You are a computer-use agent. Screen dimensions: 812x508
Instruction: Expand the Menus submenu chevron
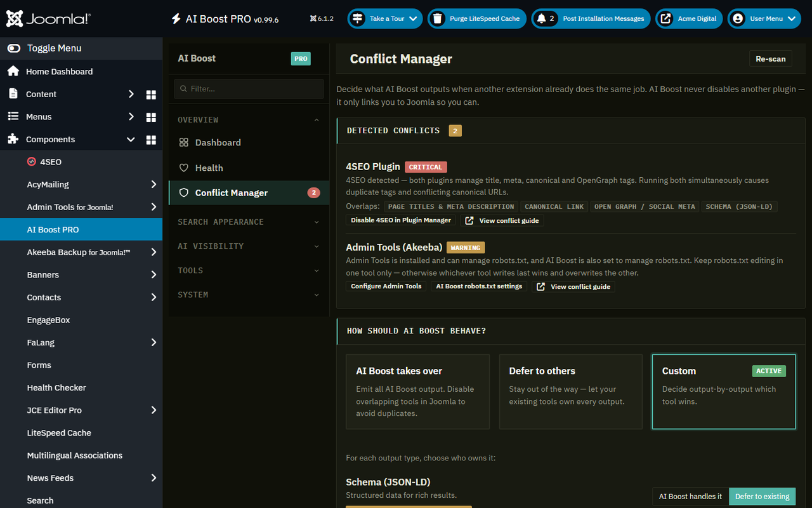131,117
